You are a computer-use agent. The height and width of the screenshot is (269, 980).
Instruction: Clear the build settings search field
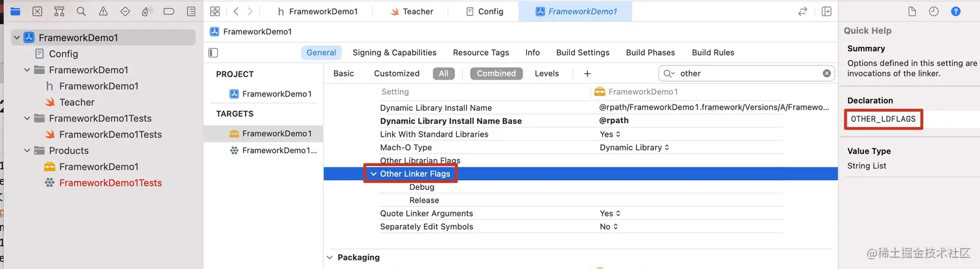pos(827,73)
